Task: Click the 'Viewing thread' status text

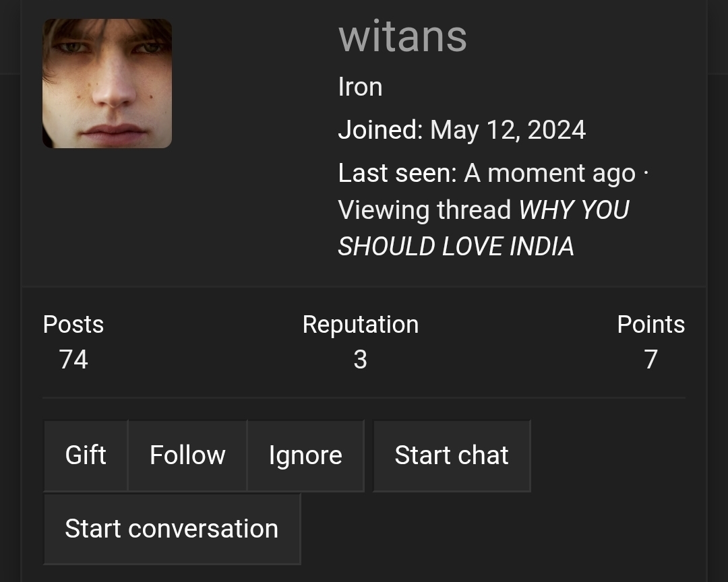Action: point(425,210)
